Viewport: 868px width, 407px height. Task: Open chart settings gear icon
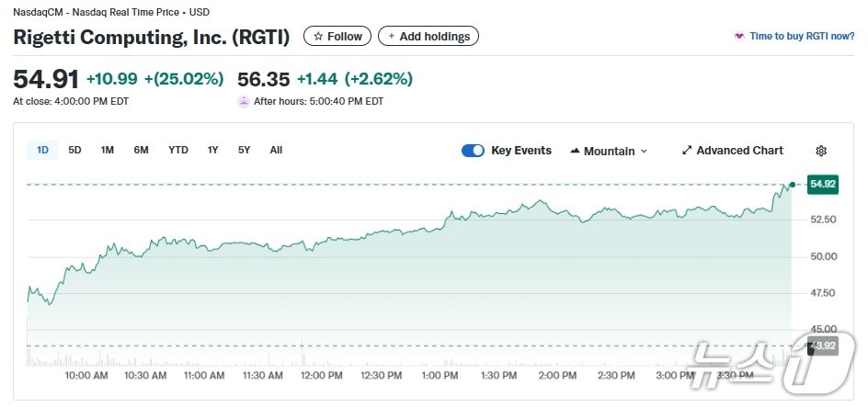pos(821,151)
